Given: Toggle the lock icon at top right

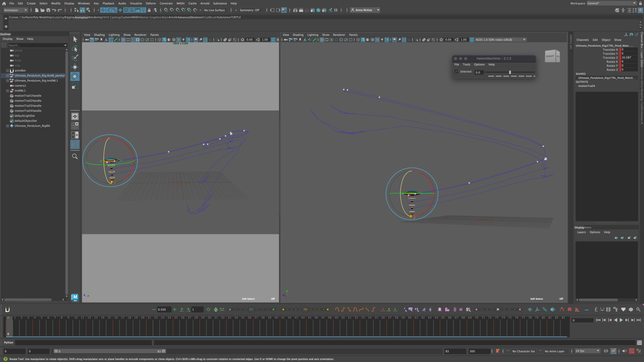Looking at the screenshot, I should (641, 3).
